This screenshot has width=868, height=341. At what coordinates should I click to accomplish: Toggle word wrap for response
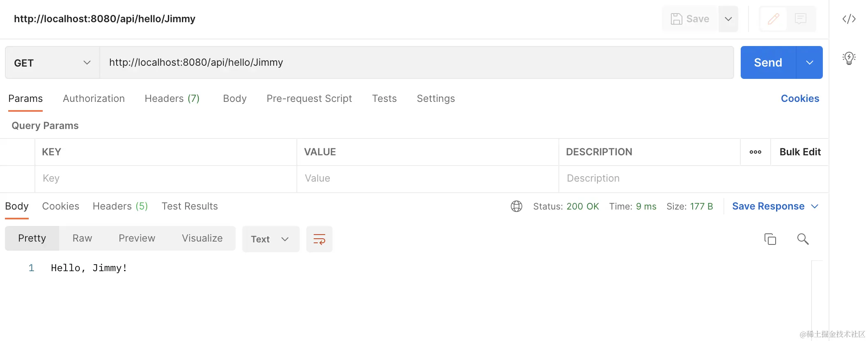[319, 239]
